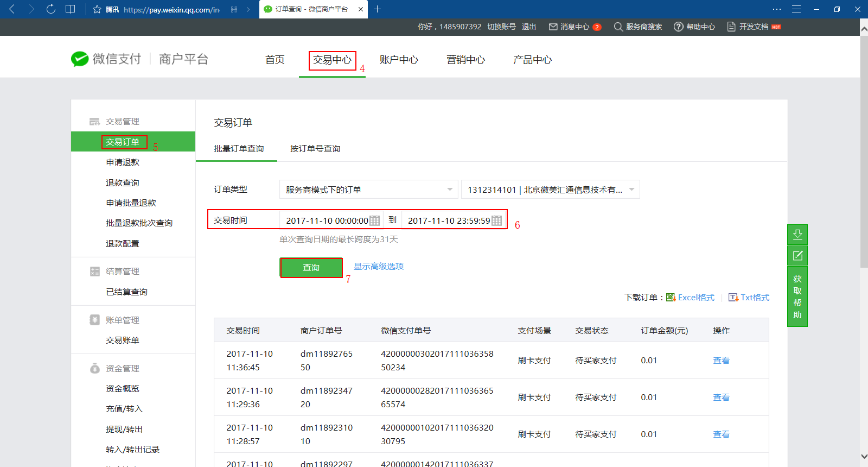
Task: Click the 开发文档 document icon
Action: point(731,27)
